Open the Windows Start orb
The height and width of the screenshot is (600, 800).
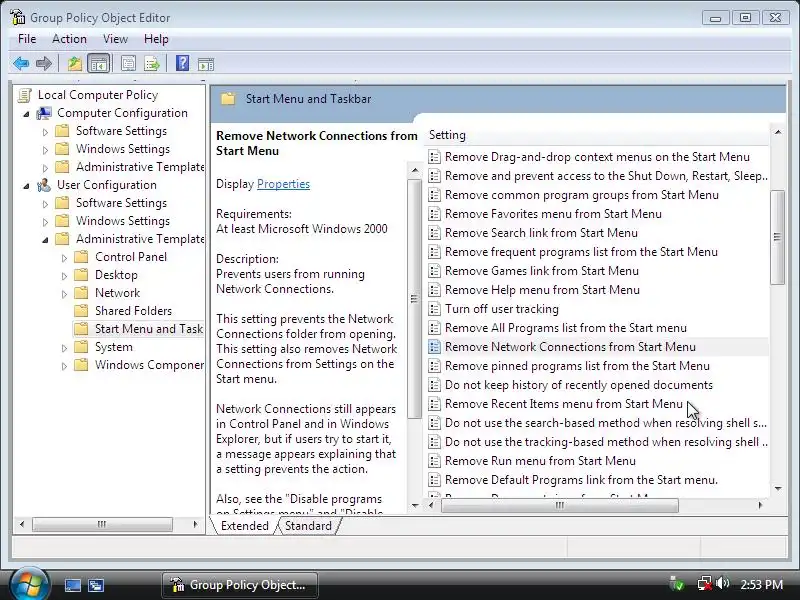29,584
